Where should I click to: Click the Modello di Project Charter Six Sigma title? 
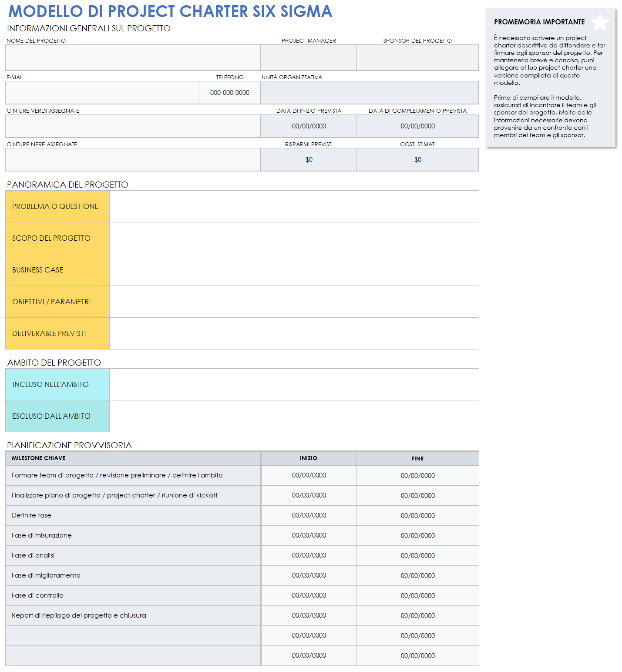point(170,11)
